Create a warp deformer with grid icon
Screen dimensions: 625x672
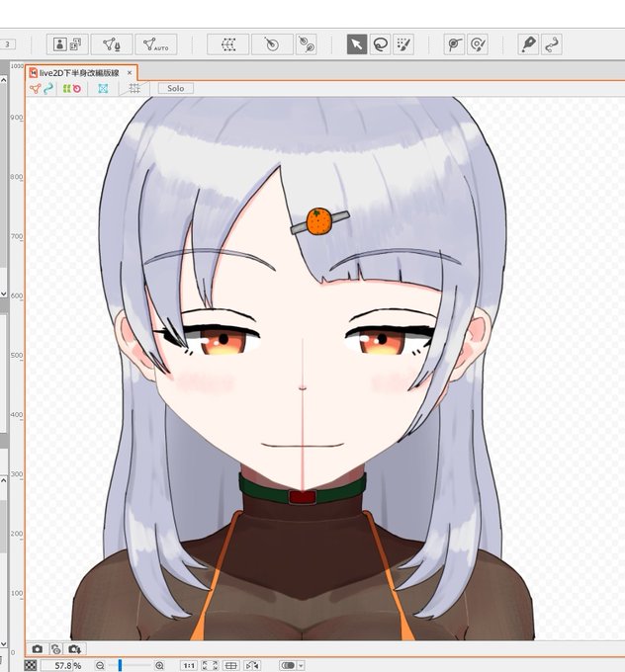point(227,44)
